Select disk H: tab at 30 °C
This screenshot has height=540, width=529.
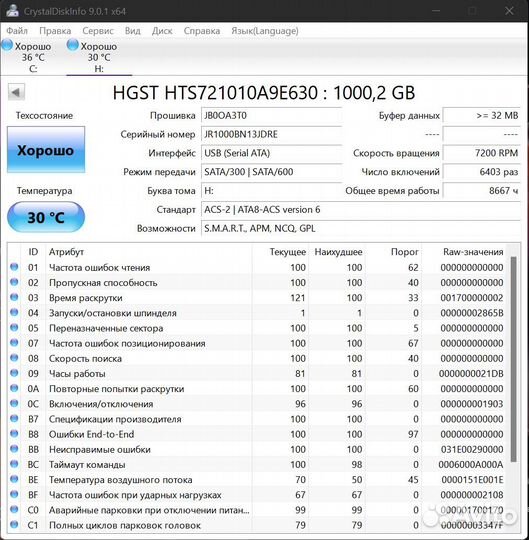pos(99,57)
